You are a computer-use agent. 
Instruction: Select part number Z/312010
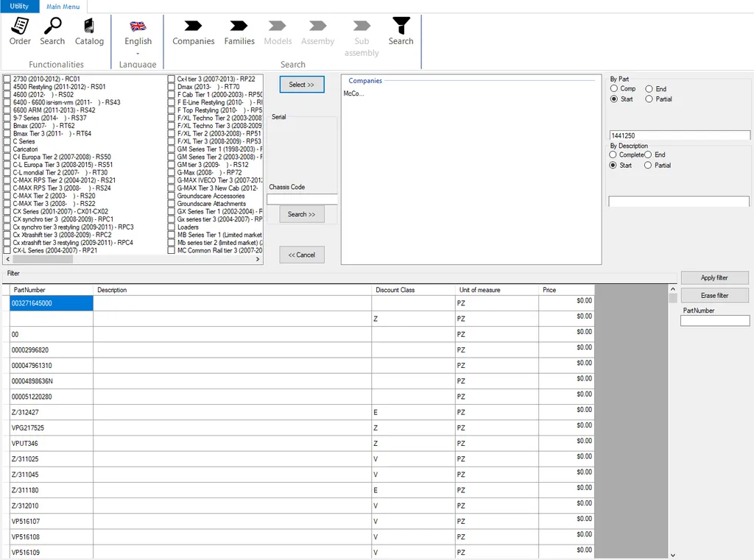click(52, 506)
